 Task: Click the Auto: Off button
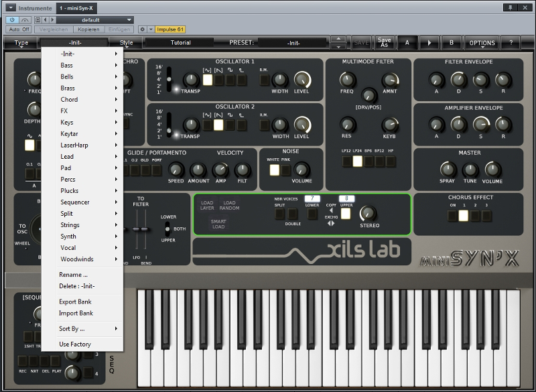click(19, 29)
